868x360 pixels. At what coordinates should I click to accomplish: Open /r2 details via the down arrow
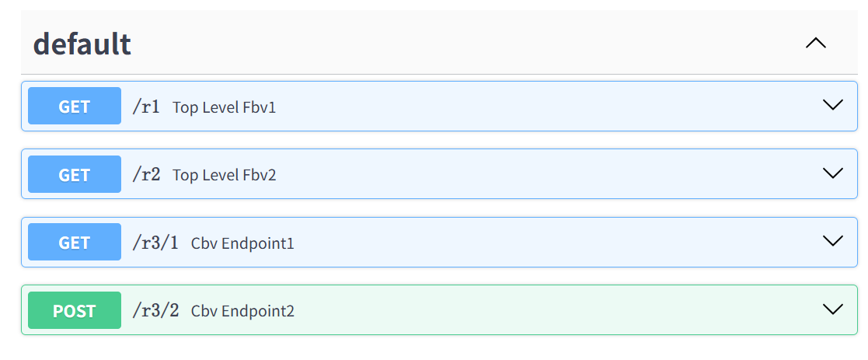point(832,173)
